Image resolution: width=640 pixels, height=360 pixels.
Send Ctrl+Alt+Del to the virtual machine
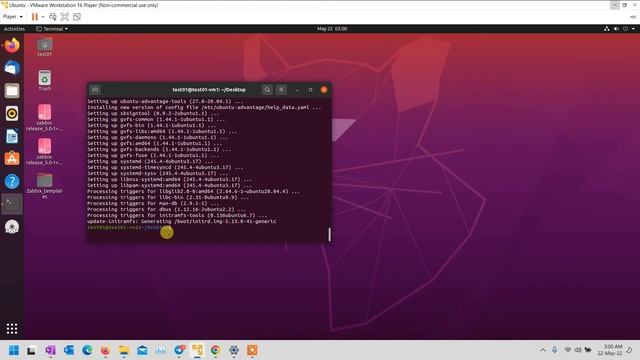coord(53,17)
